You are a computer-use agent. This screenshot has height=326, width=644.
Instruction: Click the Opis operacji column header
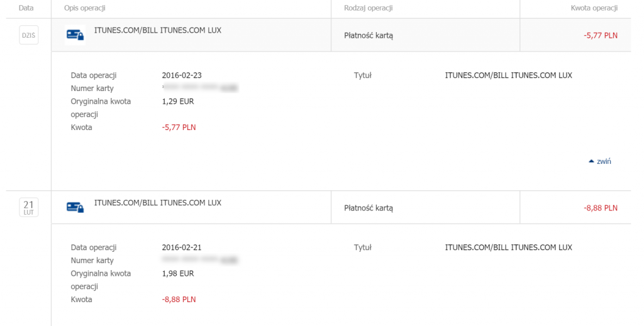click(x=85, y=8)
